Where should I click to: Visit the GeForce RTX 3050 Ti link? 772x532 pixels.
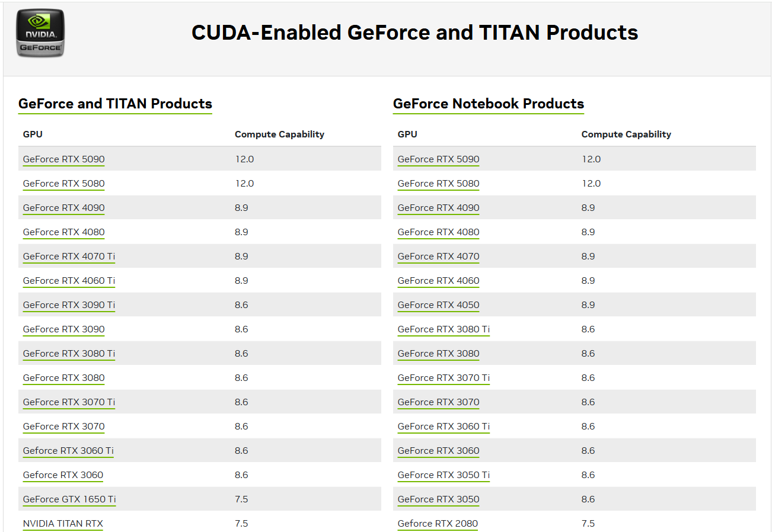pos(444,475)
